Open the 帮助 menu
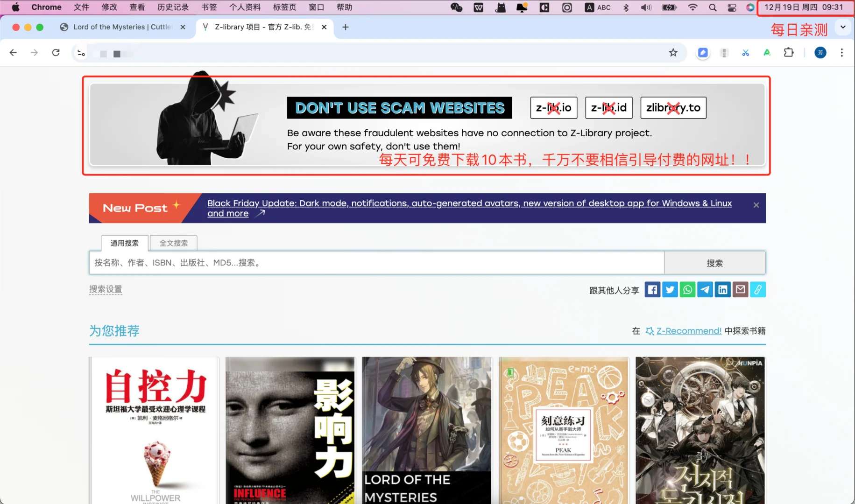The image size is (855, 504). (x=345, y=7)
